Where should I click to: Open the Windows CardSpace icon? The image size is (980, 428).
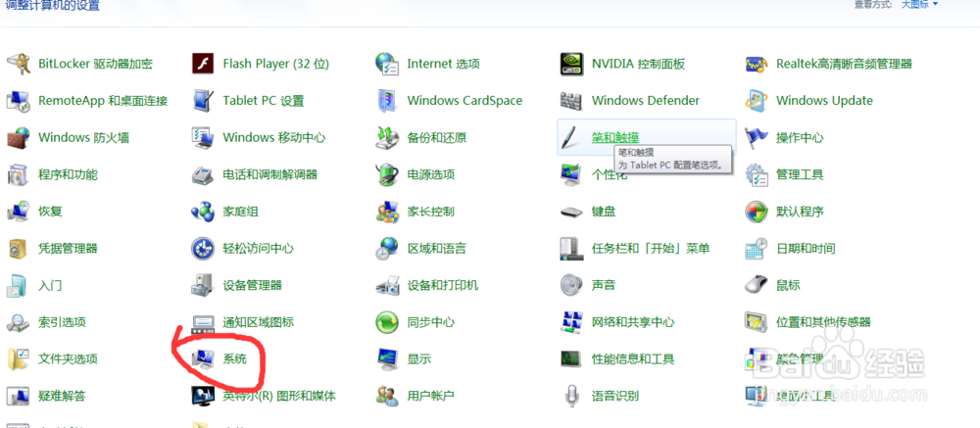click(387, 101)
